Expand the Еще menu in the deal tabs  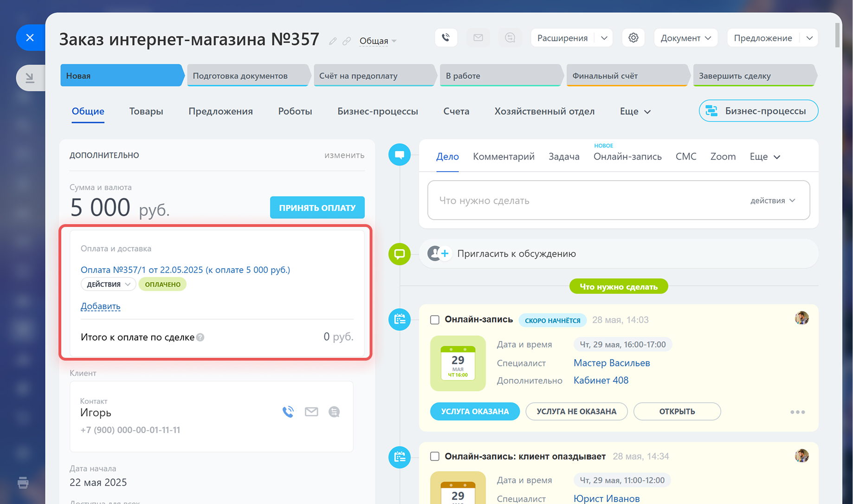coord(635,111)
